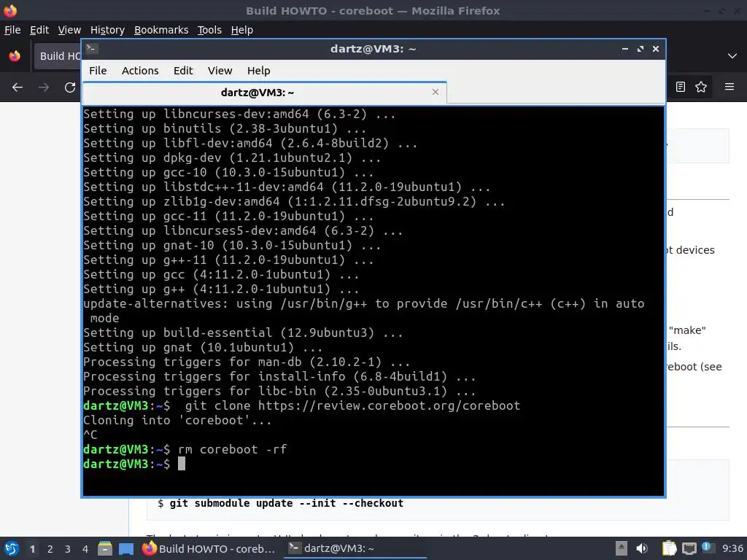Screen dimensions: 747x560
Task: Click the Firefox View icon by the tab bar
Action: coord(15,55)
